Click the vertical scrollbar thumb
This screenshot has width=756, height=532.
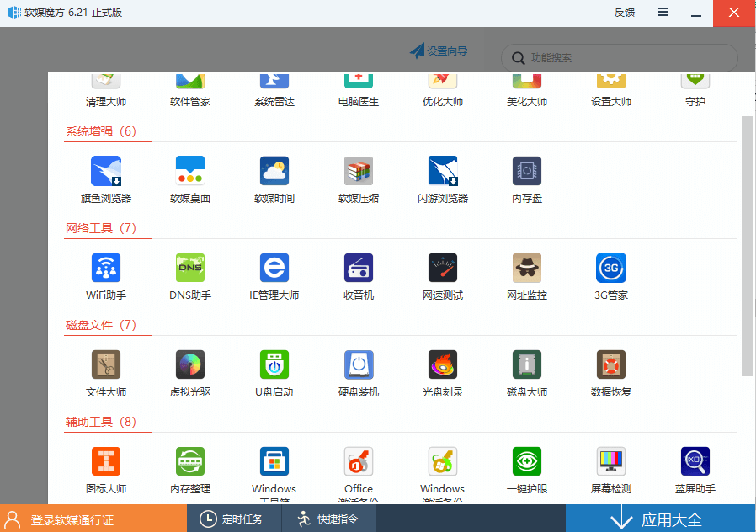point(748,246)
